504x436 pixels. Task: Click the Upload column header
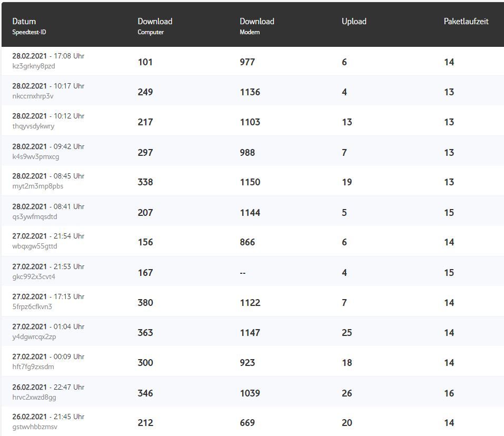(354, 21)
